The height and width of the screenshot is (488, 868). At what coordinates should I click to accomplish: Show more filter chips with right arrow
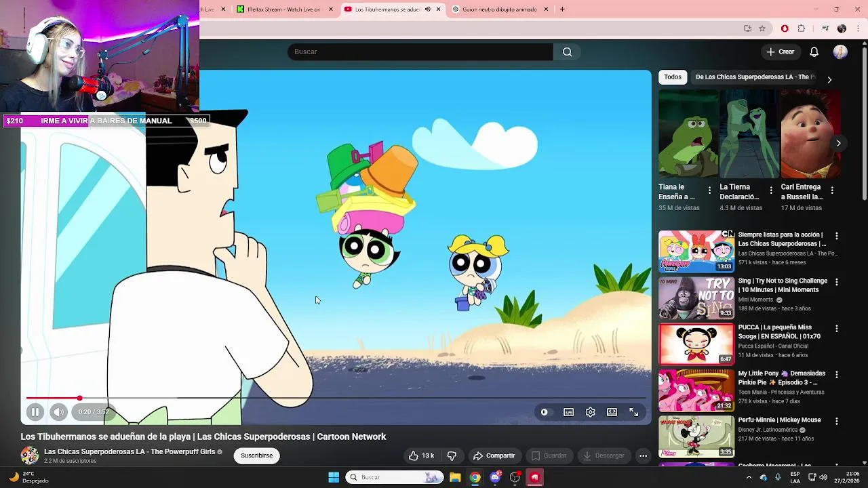click(829, 79)
